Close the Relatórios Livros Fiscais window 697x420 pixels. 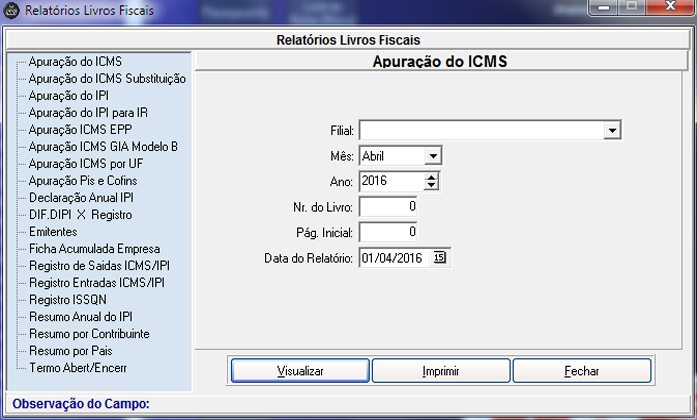(671, 6)
